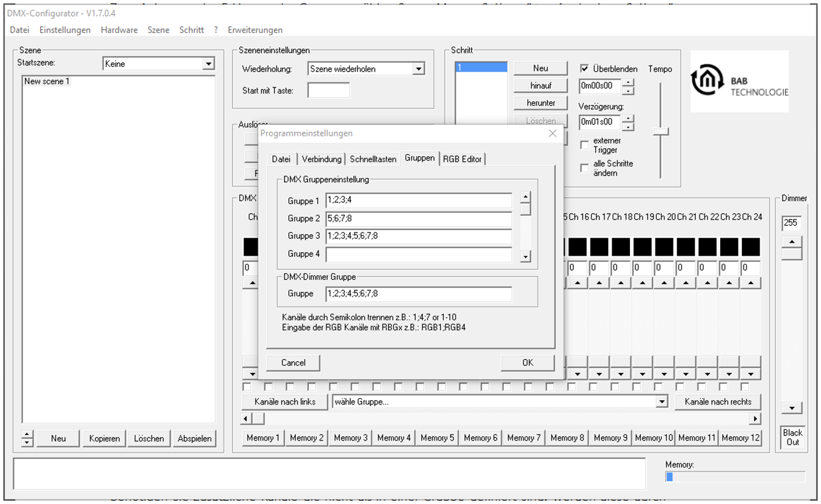Switch to the RGB Editor tab
The width and height of the screenshot is (821, 504).
coord(462,159)
